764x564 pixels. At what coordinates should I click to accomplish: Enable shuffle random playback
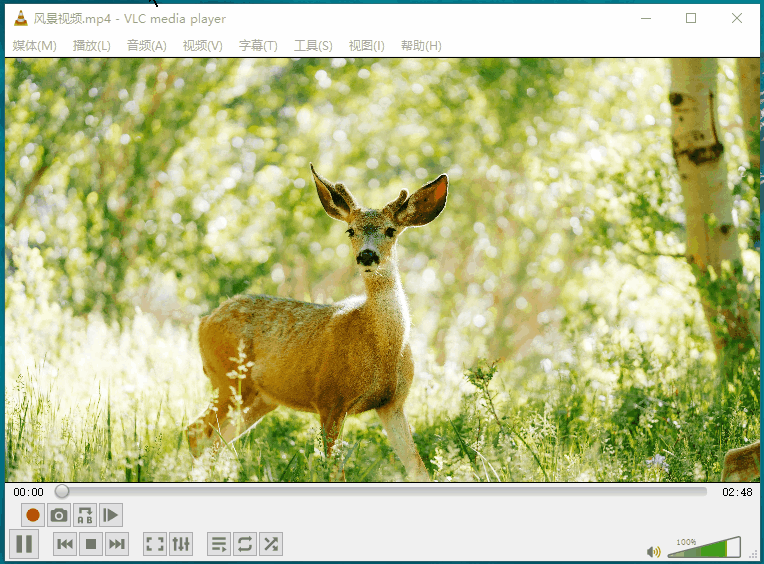(x=271, y=544)
